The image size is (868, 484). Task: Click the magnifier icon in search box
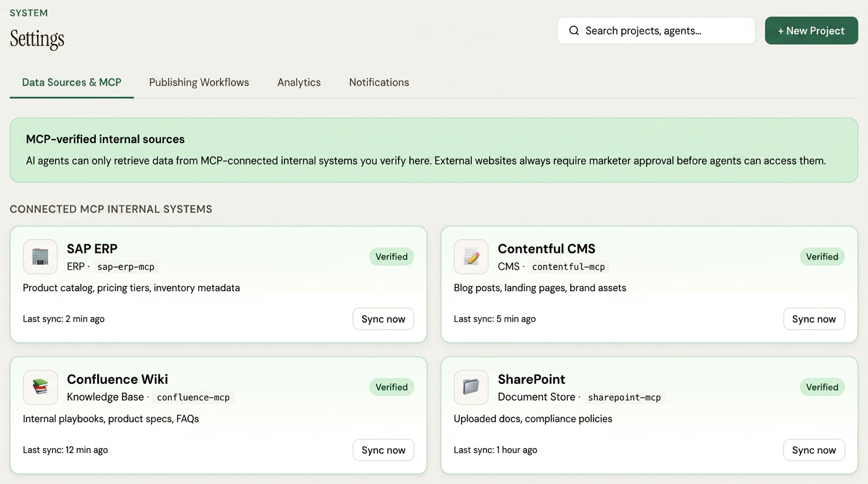tap(574, 30)
